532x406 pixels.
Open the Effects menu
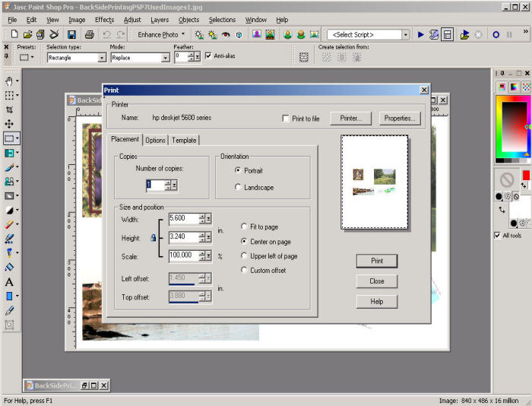click(104, 20)
